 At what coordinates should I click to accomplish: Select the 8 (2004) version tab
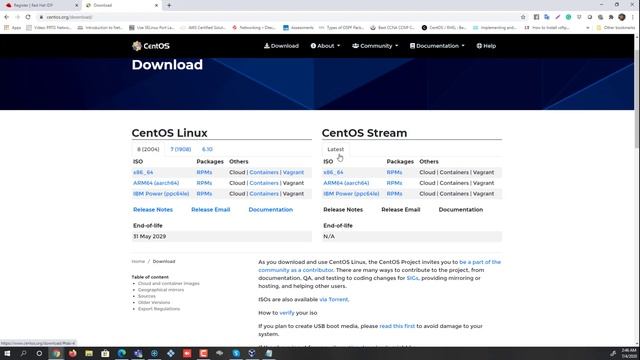(148, 149)
